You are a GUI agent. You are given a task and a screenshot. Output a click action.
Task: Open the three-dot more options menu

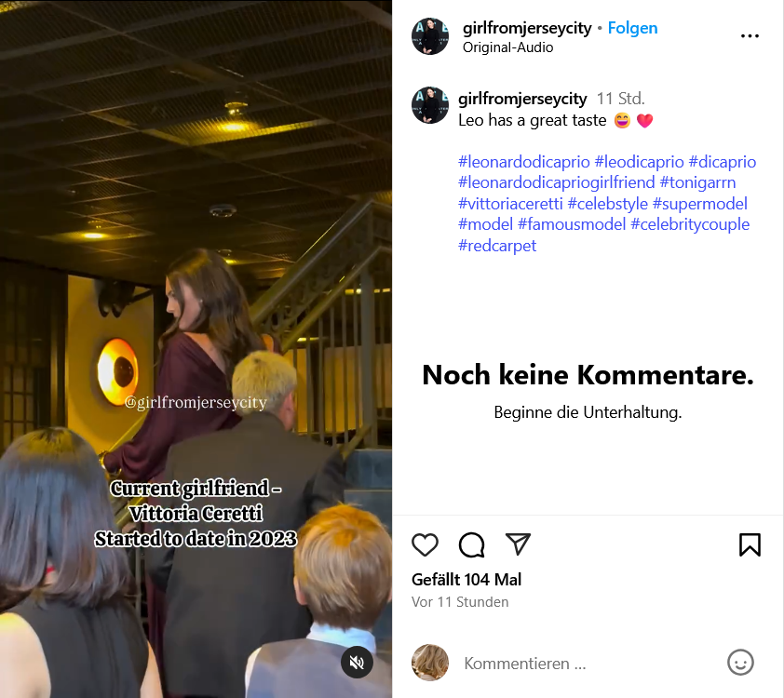point(750,36)
